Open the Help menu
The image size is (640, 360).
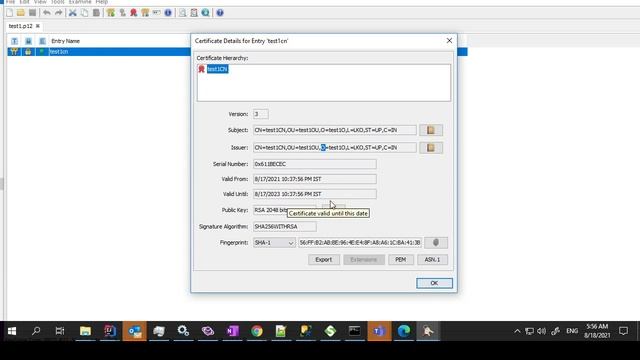[102, 2]
